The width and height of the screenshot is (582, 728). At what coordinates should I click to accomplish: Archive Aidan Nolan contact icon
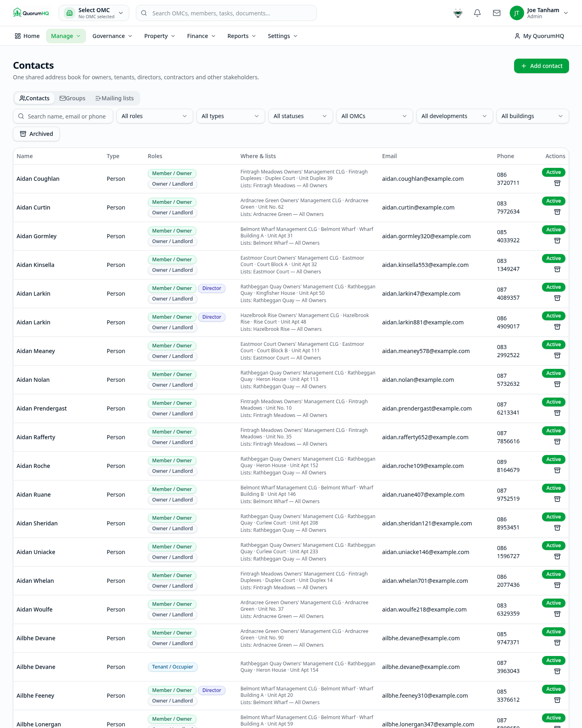coord(557,384)
